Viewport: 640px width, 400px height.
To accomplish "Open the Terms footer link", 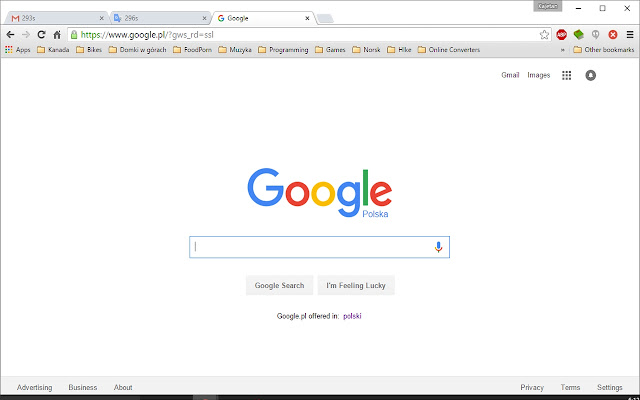I will click(570, 387).
